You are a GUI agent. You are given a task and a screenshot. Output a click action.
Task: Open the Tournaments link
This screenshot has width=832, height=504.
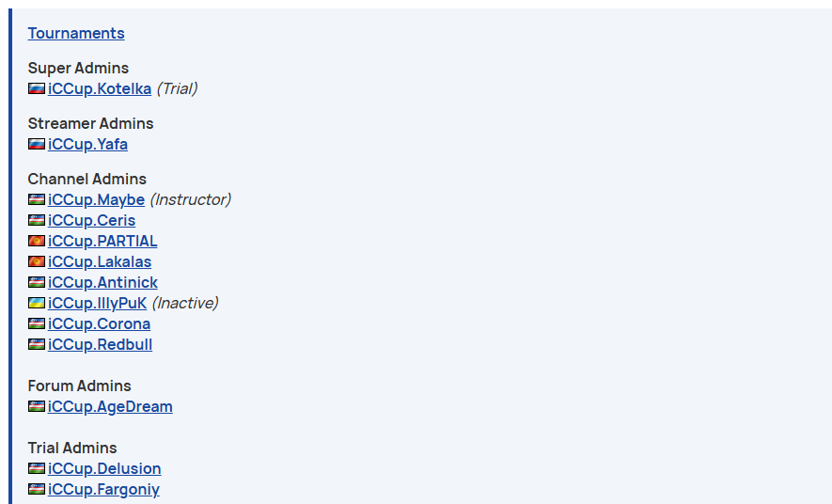click(76, 34)
